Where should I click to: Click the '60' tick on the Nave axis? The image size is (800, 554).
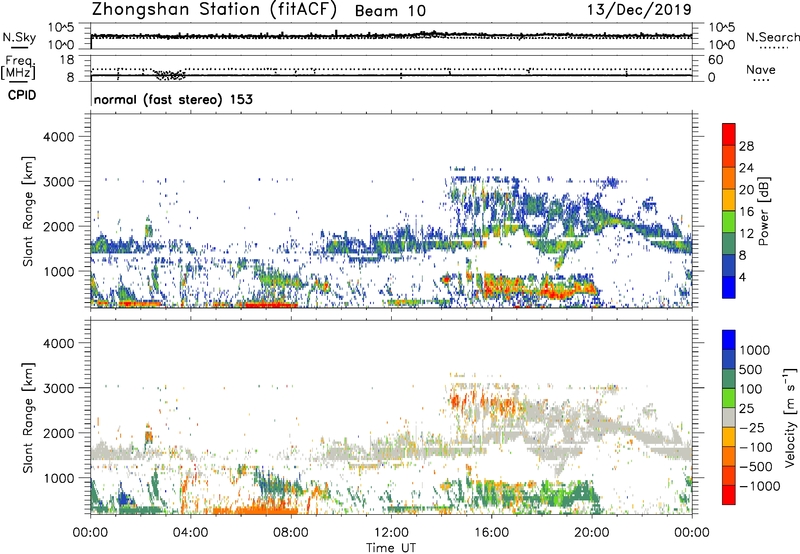pos(715,60)
